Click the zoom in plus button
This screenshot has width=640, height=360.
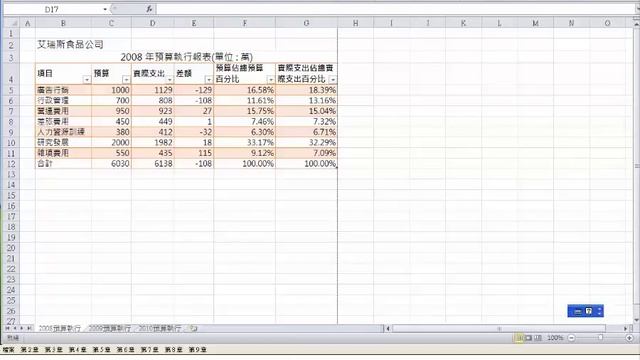tap(629, 338)
